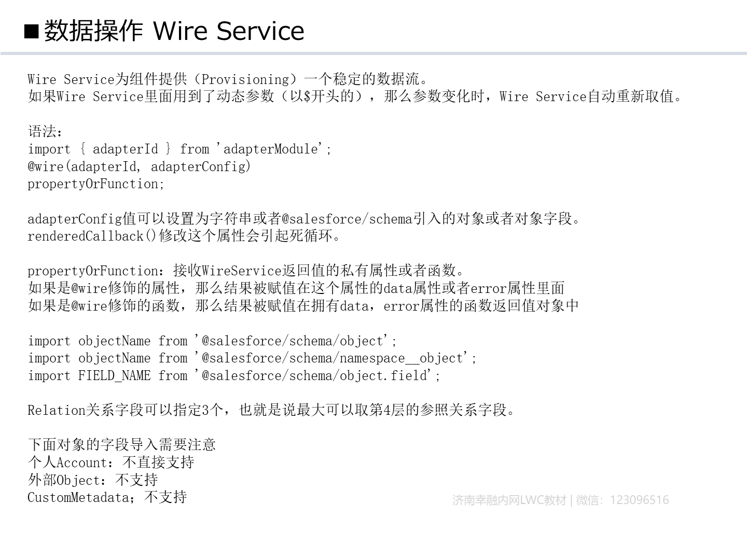The image size is (747, 560).
Task: Click the black square bullet beside the title
Action: coord(32,32)
